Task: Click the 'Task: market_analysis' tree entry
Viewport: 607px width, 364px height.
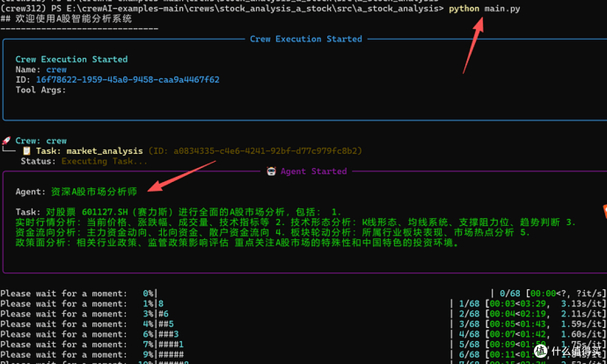Action: [x=89, y=151]
